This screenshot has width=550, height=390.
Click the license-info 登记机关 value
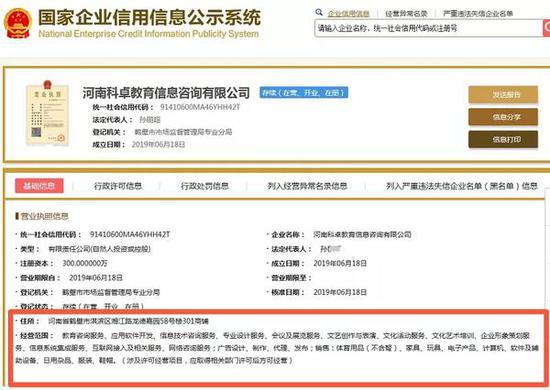pyautogui.click(x=111, y=292)
